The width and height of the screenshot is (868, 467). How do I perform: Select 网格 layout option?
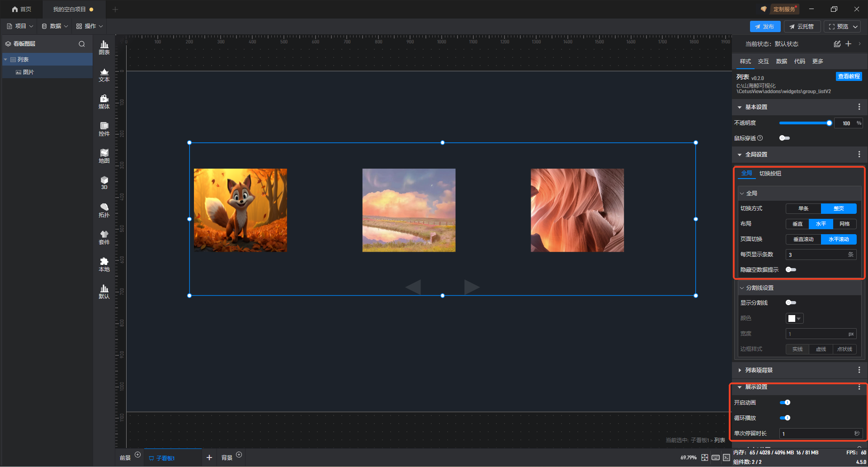[x=844, y=224]
